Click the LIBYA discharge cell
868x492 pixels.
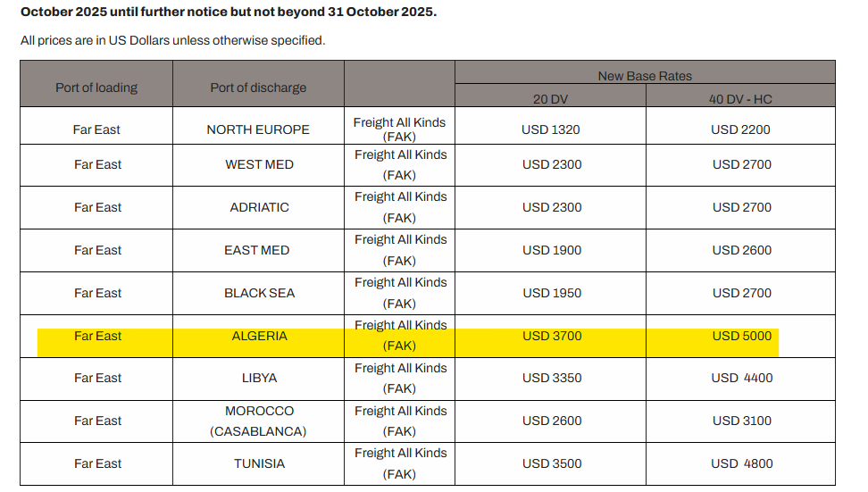point(259,378)
